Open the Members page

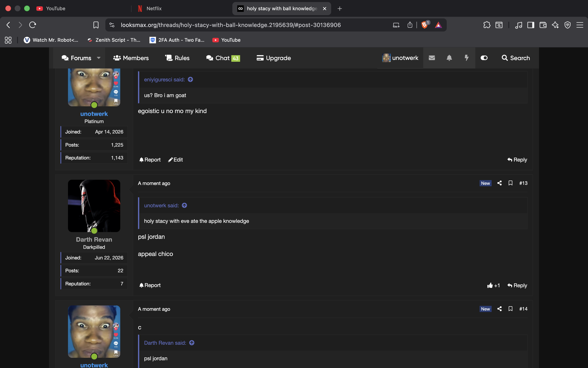coord(131,58)
